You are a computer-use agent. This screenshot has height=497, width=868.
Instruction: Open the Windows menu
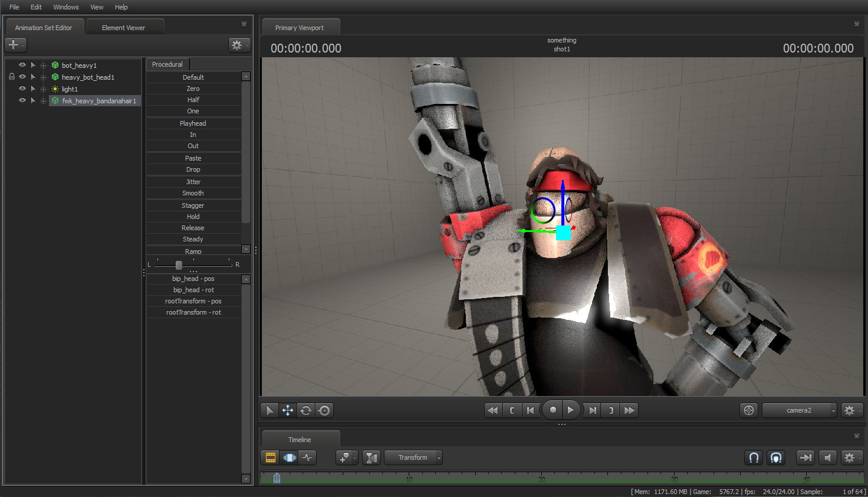(x=66, y=7)
